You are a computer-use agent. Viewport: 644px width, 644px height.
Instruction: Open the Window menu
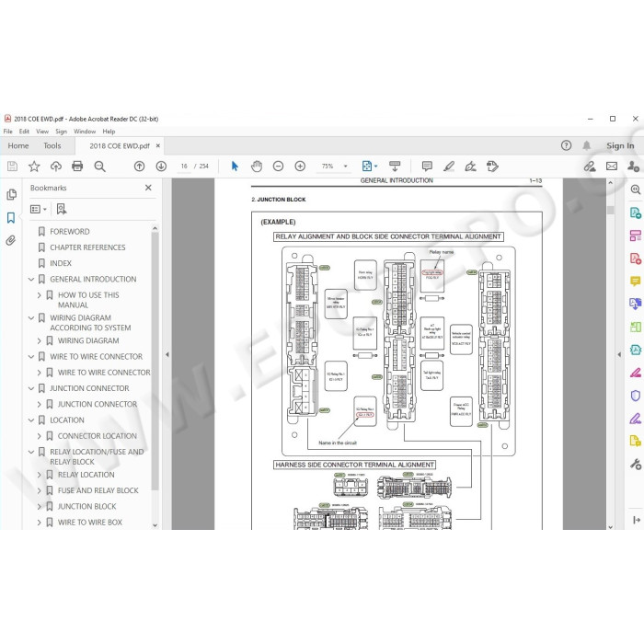(x=85, y=132)
